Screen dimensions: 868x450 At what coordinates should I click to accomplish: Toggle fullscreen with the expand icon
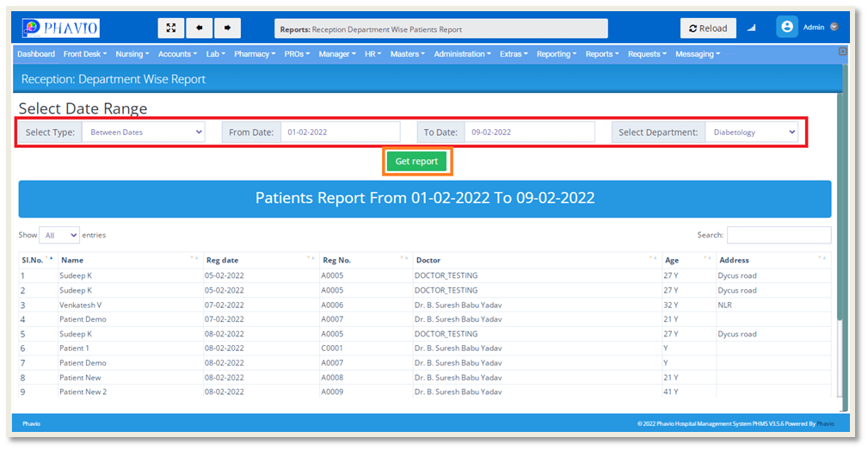(x=171, y=28)
